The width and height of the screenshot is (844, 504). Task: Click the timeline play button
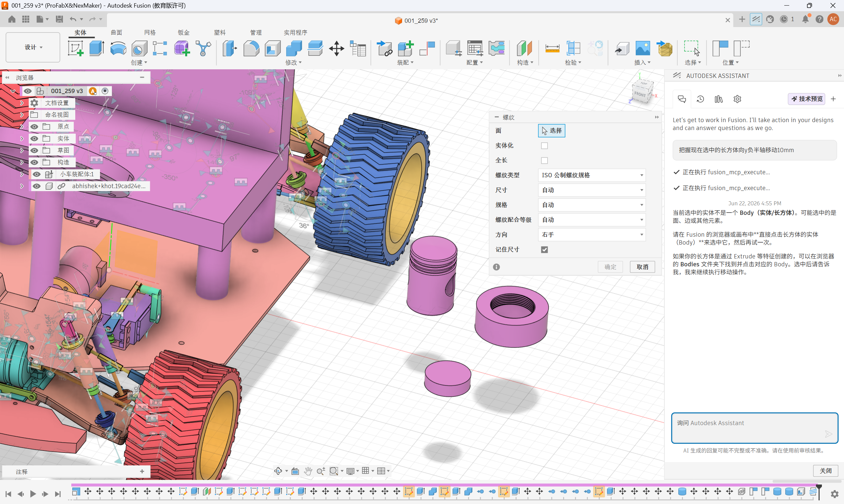(33, 494)
